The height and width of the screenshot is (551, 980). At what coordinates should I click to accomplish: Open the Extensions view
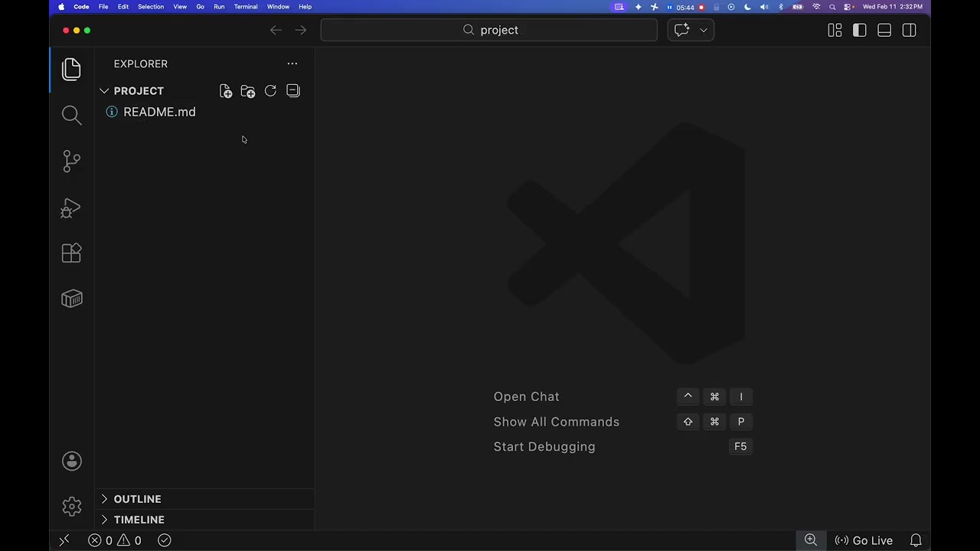tap(71, 253)
